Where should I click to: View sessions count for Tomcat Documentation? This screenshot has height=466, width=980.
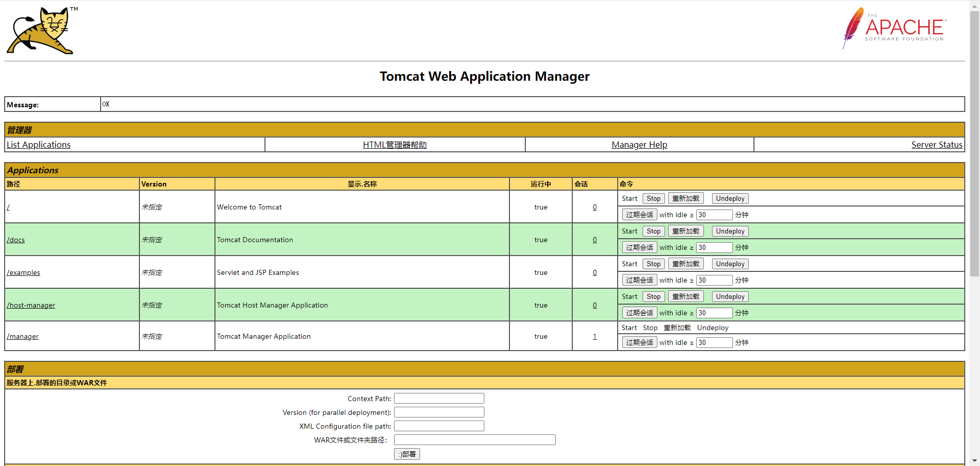coord(595,240)
